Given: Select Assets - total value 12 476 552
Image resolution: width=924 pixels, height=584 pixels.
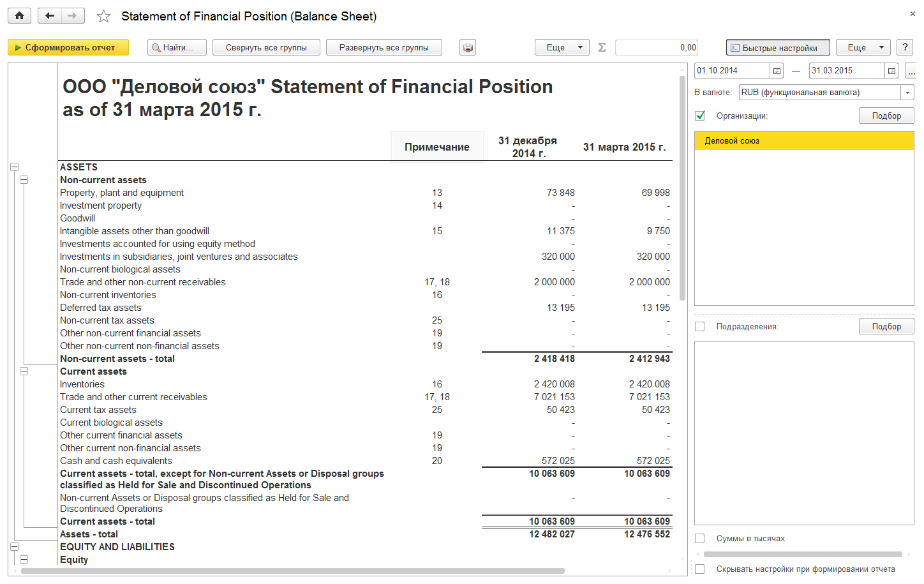Looking at the screenshot, I should point(647,534).
